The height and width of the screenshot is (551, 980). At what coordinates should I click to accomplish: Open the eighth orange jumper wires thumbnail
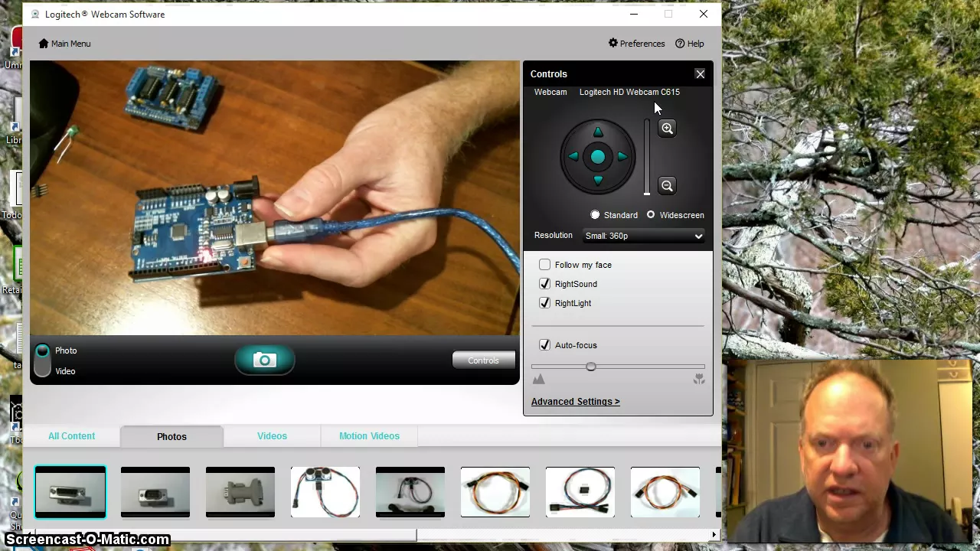click(665, 492)
